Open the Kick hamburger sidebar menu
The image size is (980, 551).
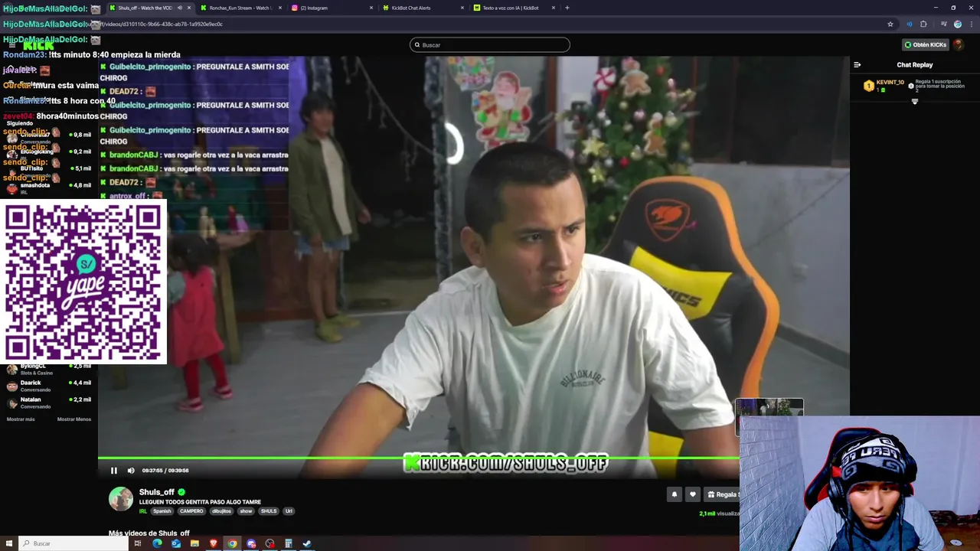[x=11, y=45]
